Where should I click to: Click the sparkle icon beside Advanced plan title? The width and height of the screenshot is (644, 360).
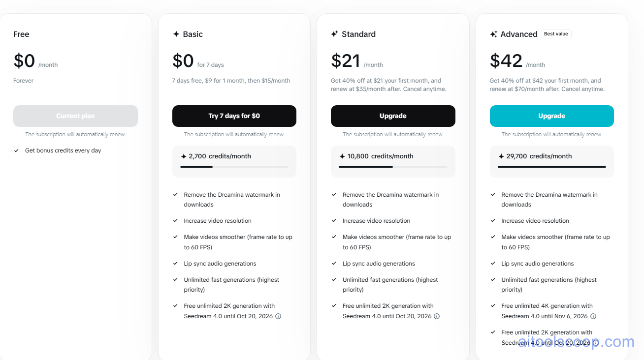coord(494,34)
